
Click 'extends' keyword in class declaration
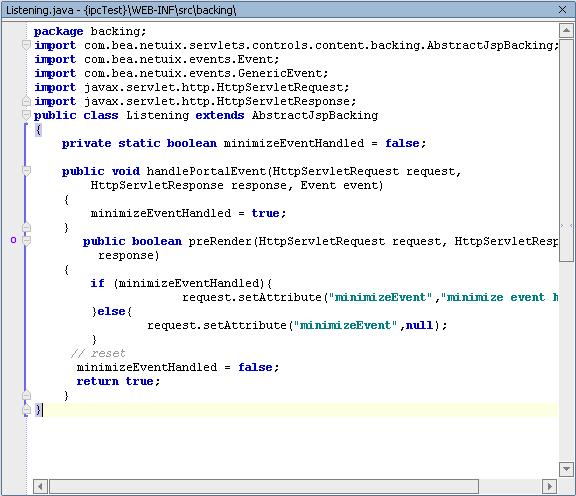[x=220, y=115]
